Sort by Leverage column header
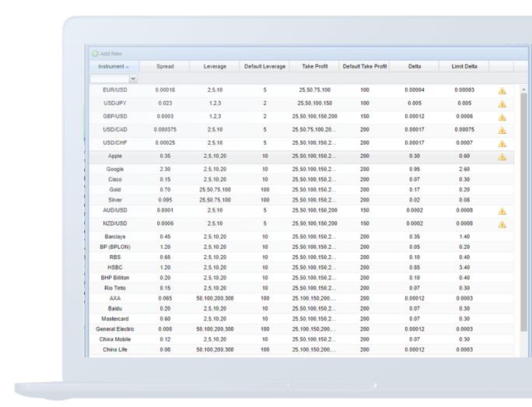The image size is (532, 407). pyautogui.click(x=215, y=66)
